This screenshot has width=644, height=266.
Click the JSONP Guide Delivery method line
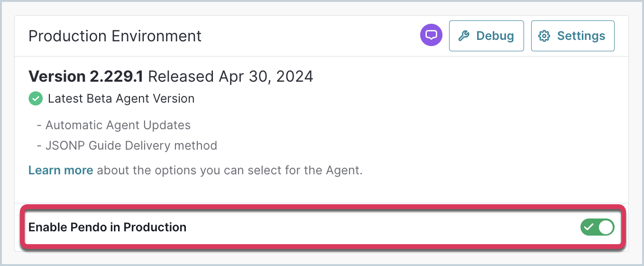(x=127, y=145)
